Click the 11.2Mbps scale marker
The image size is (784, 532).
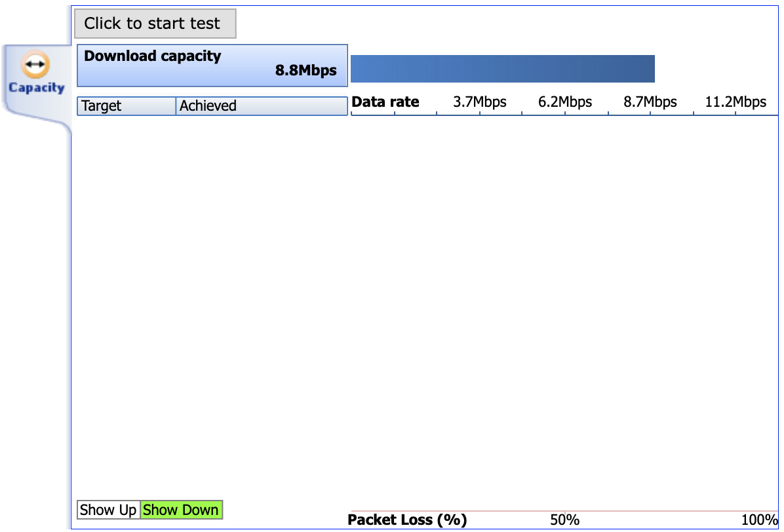pyautogui.click(x=735, y=102)
